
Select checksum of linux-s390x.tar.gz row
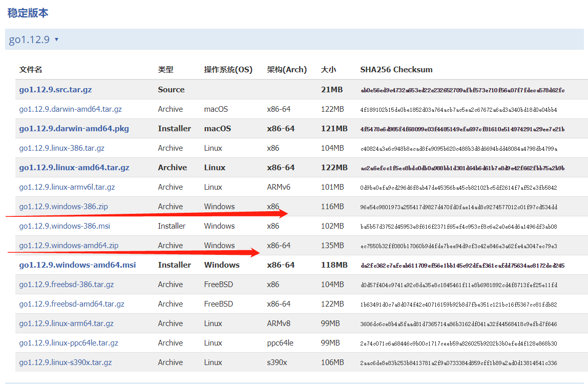(458, 363)
